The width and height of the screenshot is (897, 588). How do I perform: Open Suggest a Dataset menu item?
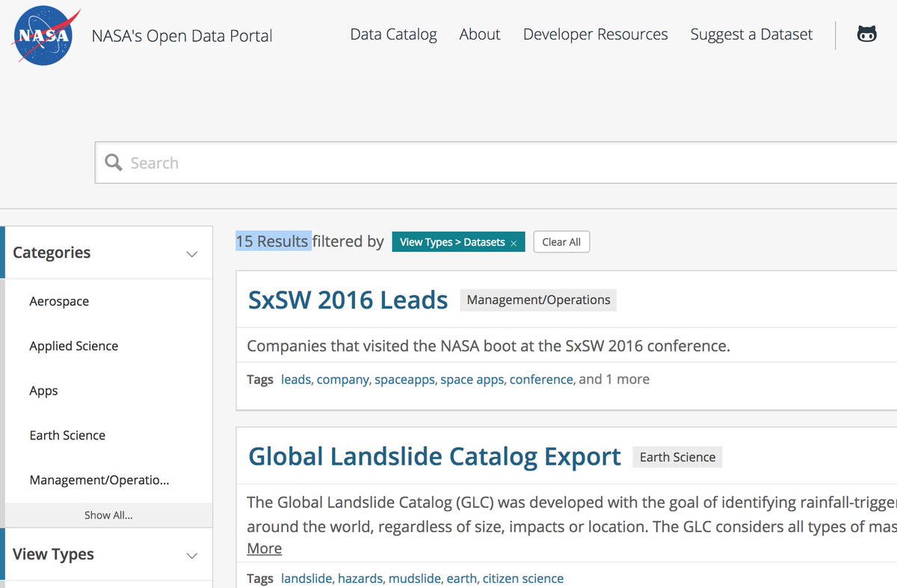pos(751,34)
